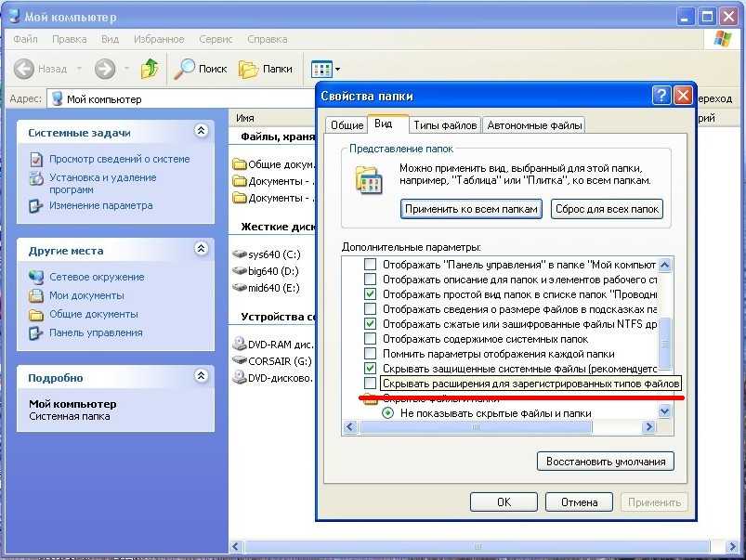The image size is (746, 560).
Task: Click the Back arrow icon in toolbar
Action: pos(24,69)
